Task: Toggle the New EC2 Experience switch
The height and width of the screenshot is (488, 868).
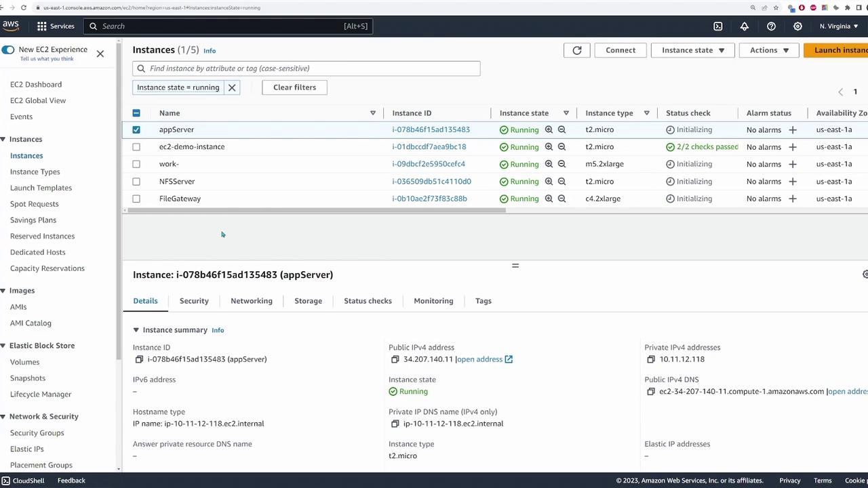Action: (x=8, y=49)
